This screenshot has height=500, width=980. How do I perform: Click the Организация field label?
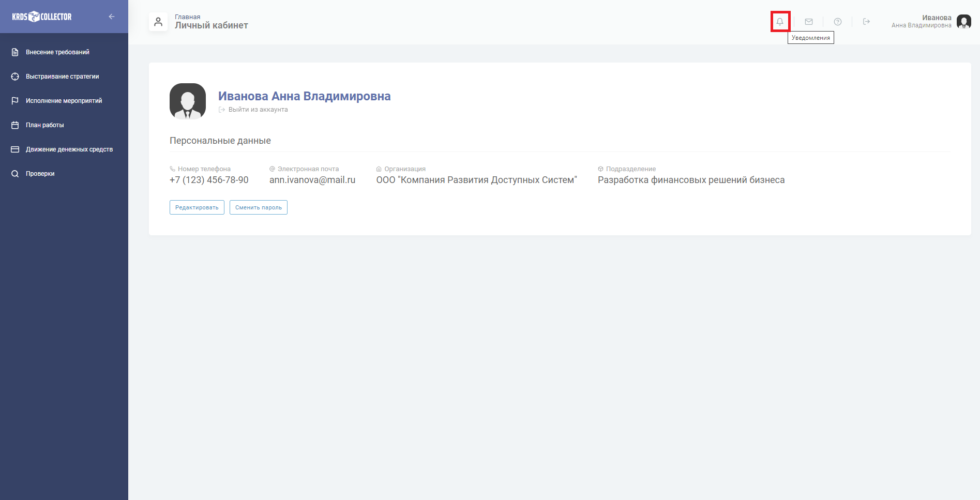pyautogui.click(x=405, y=169)
